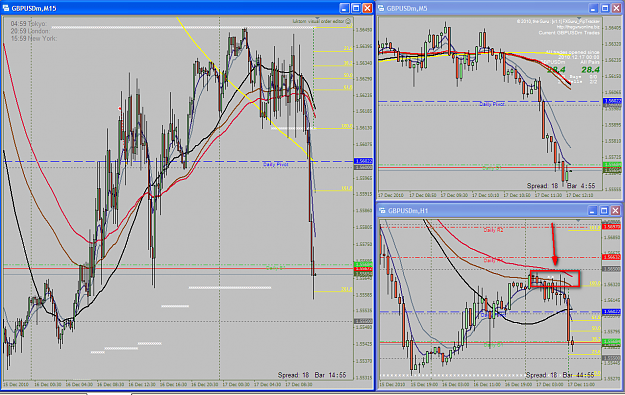Click the GBPUSDm,M5 window chart icon
The width and height of the screenshot is (625, 395).
click(381, 8)
